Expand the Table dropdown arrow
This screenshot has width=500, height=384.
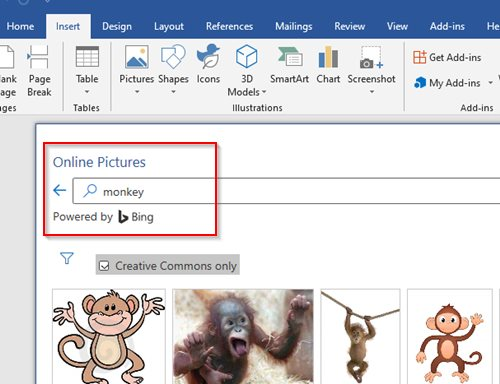click(87, 92)
